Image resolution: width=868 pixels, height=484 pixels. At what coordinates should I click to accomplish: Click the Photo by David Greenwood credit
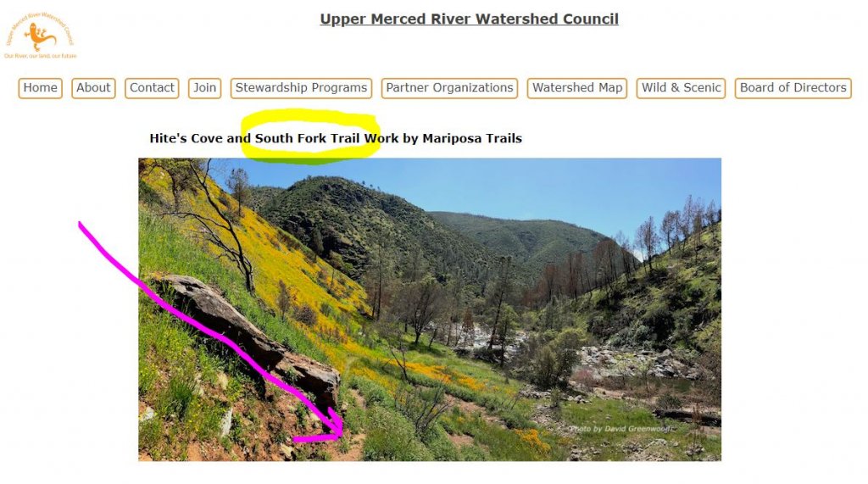[x=621, y=429]
